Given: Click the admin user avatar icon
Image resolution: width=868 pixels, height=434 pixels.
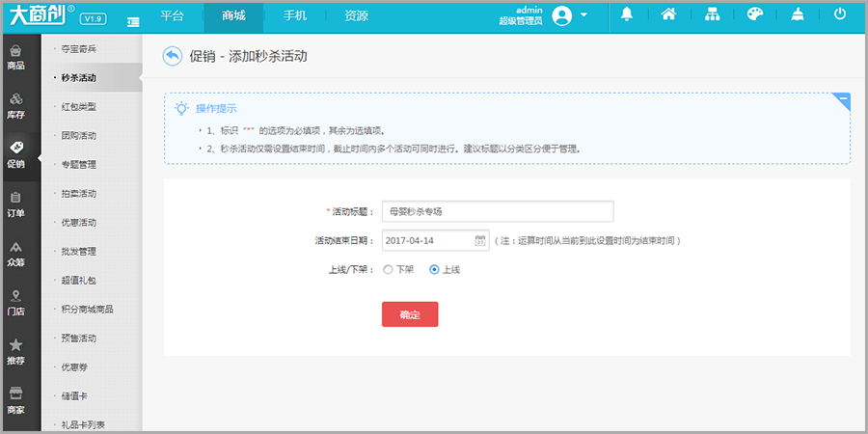Looking at the screenshot, I should click(x=562, y=15).
